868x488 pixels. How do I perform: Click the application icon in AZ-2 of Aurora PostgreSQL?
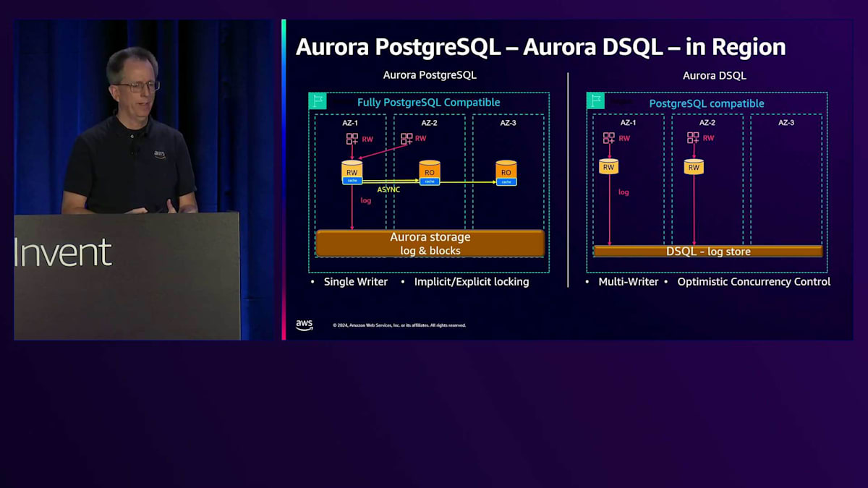coord(407,139)
